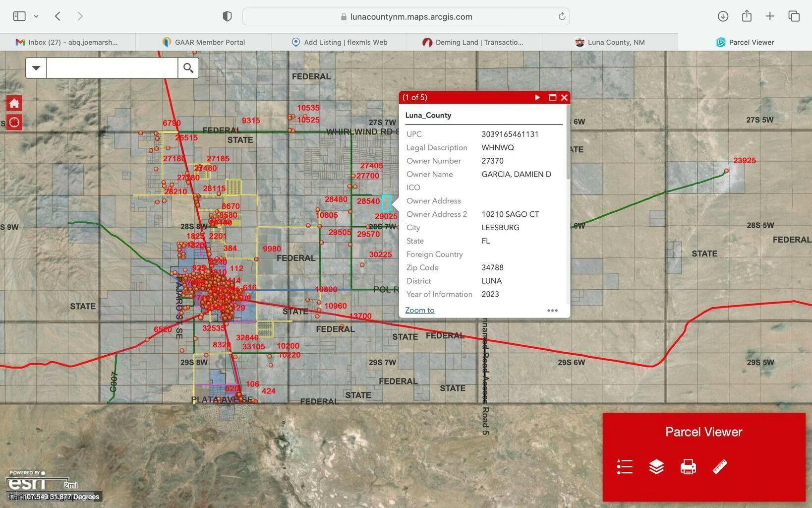Open the Layers stack icon

click(656, 467)
